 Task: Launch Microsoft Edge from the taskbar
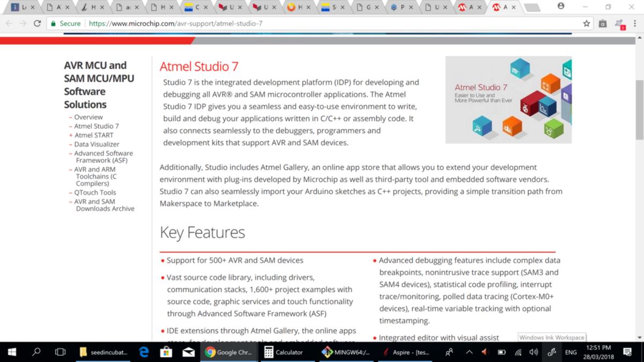[144, 352]
